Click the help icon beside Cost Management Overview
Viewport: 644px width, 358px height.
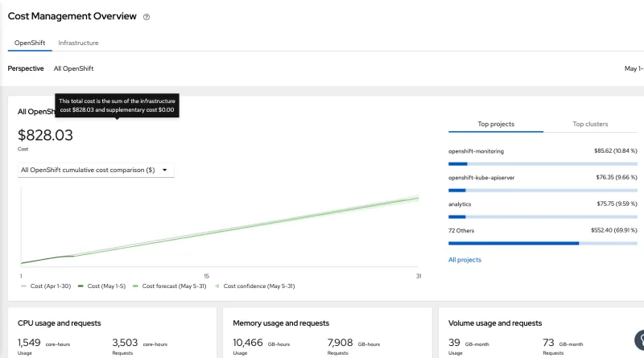coord(147,17)
